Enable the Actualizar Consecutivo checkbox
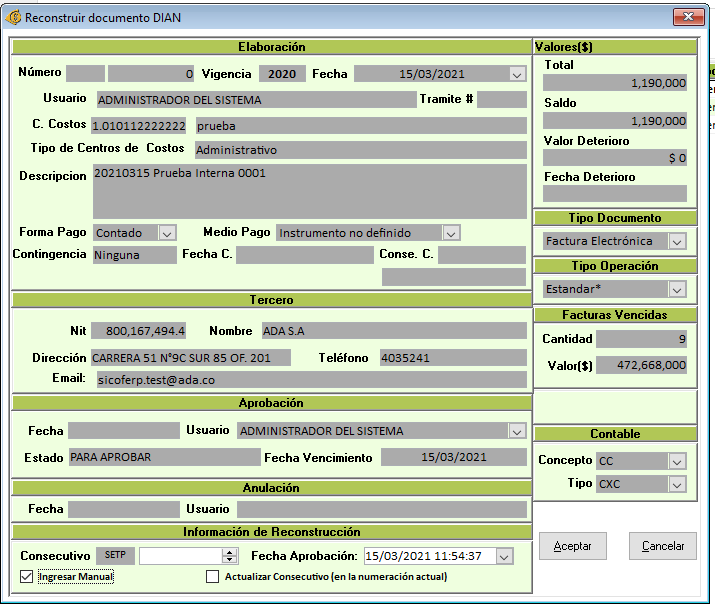Image resolution: width=715 pixels, height=604 pixels. tap(212, 576)
